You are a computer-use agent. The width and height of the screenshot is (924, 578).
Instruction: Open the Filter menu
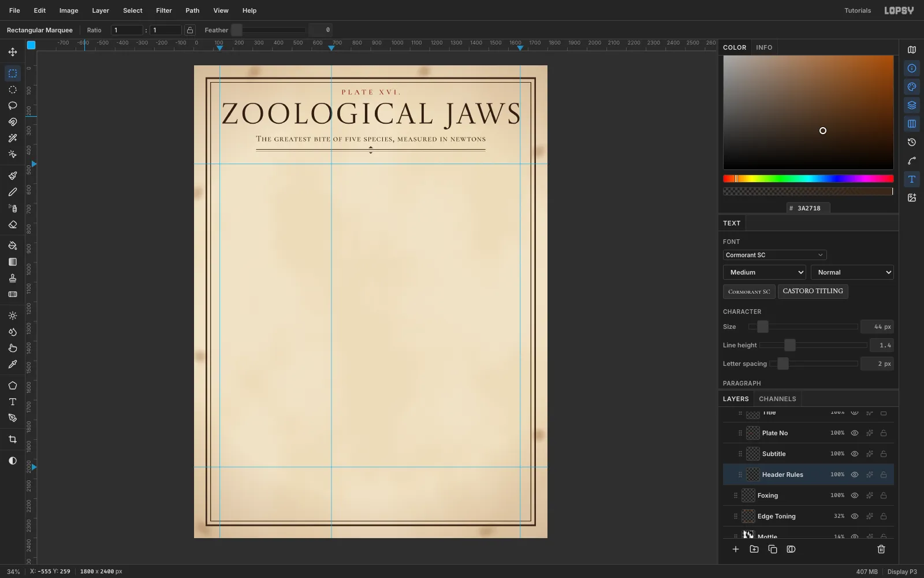click(164, 10)
